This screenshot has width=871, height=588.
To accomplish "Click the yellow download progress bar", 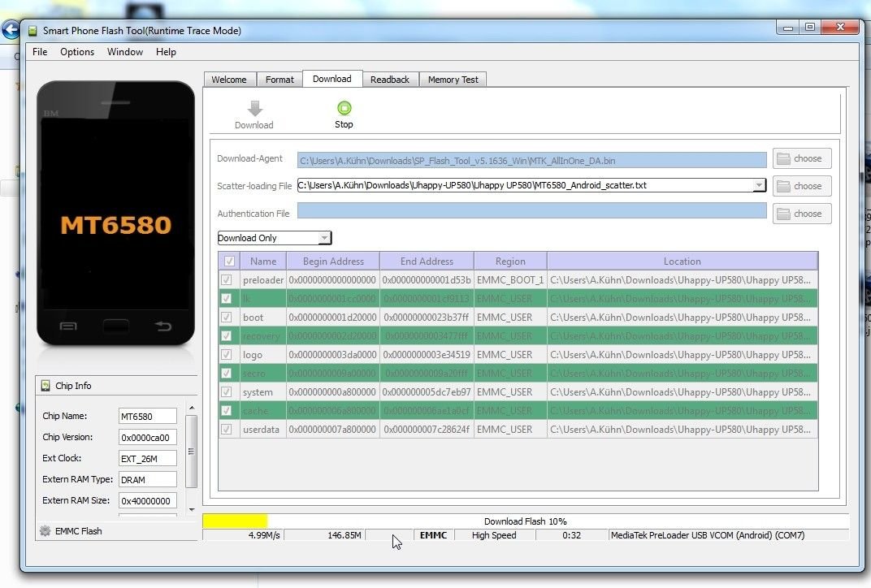I will (235, 521).
